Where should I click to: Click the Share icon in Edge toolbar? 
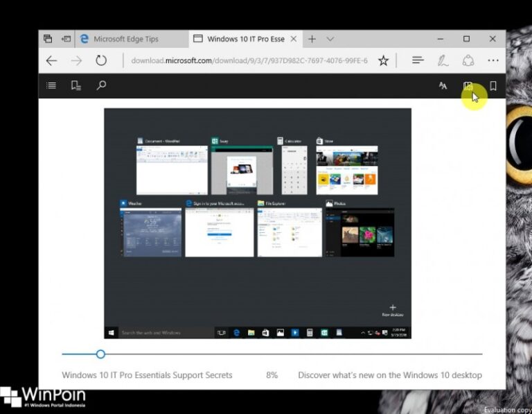pyautogui.click(x=468, y=60)
